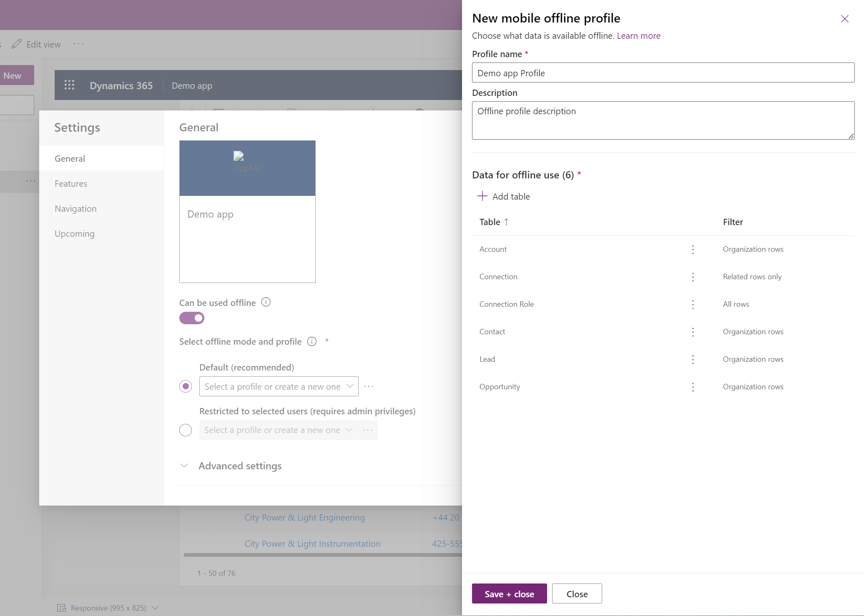The height and width of the screenshot is (616, 864).
Task: Toggle the Can be used offline switch
Action: pos(191,319)
